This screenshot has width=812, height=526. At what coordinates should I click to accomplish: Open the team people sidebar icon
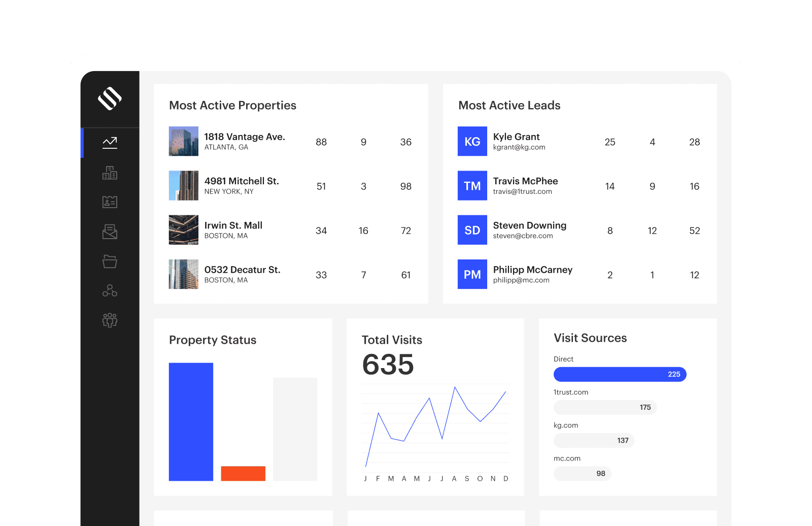coord(110,320)
